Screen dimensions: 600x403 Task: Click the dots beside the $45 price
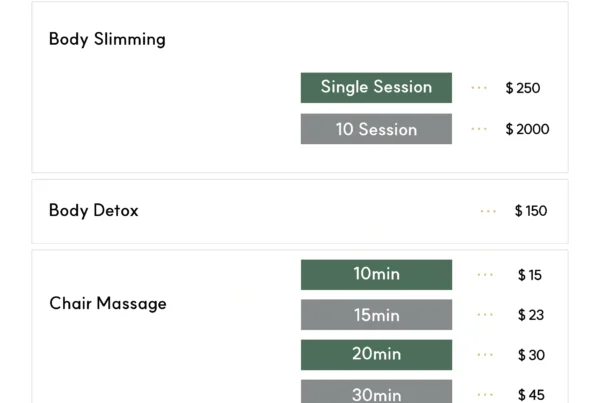(x=485, y=395)
